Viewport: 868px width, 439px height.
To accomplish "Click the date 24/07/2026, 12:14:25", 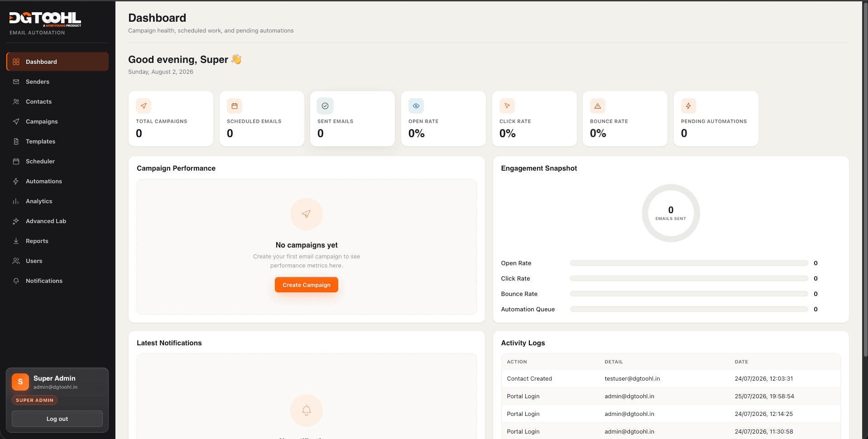I will point(764,414).
